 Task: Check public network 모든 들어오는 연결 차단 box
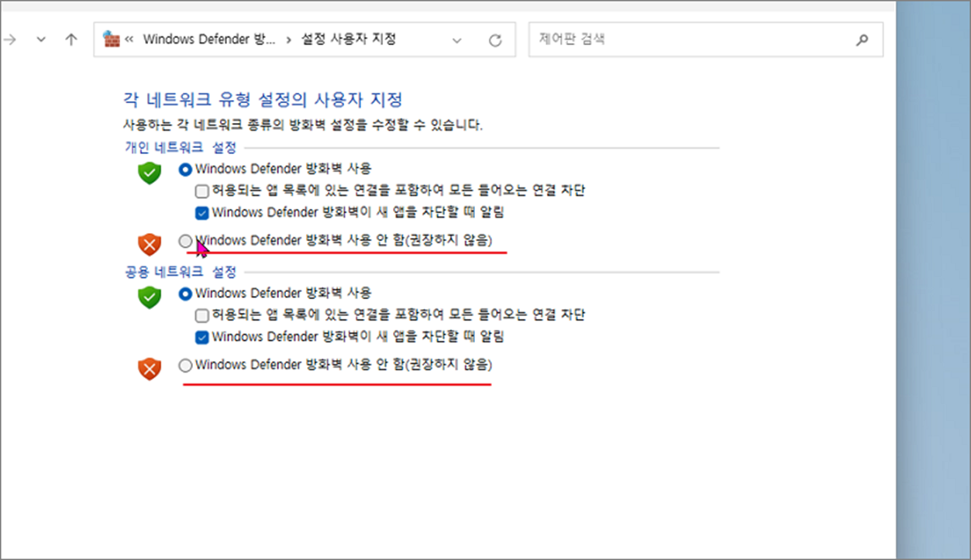[201, 315]
